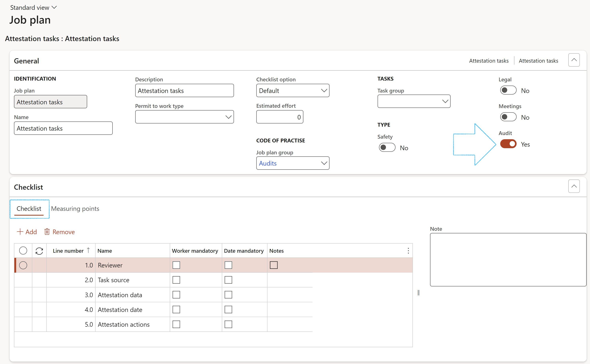Click inside the Note text area
The height and width of the screenshot is (364, 590).
point(508,260)
